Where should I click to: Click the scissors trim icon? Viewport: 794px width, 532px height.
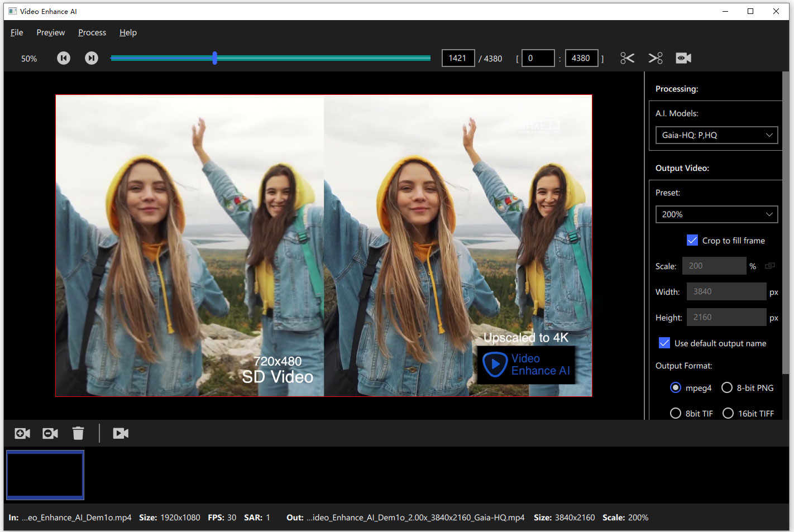coord(628,58)
